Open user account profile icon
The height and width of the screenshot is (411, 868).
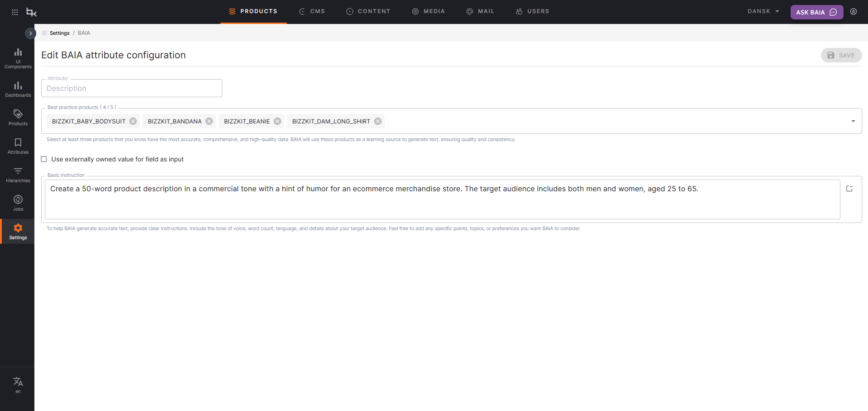853,12
